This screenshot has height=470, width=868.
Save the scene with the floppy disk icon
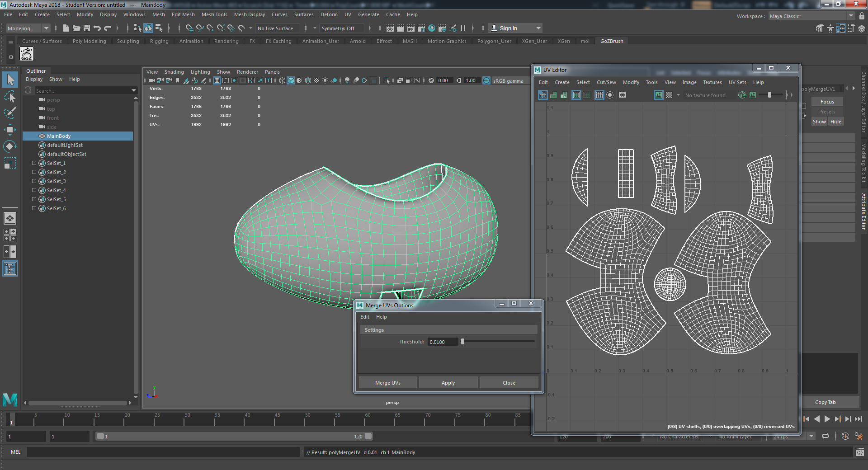[87, 28]
